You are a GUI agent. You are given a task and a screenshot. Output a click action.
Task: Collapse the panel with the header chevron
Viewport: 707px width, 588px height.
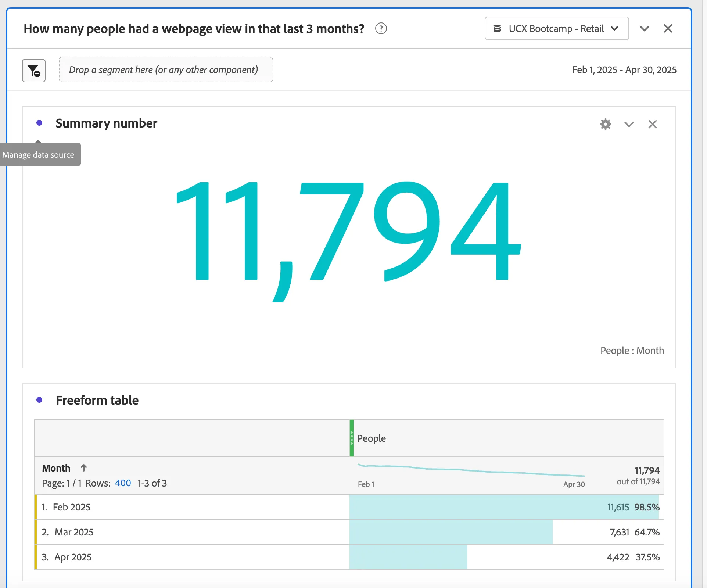coord(644,28)
